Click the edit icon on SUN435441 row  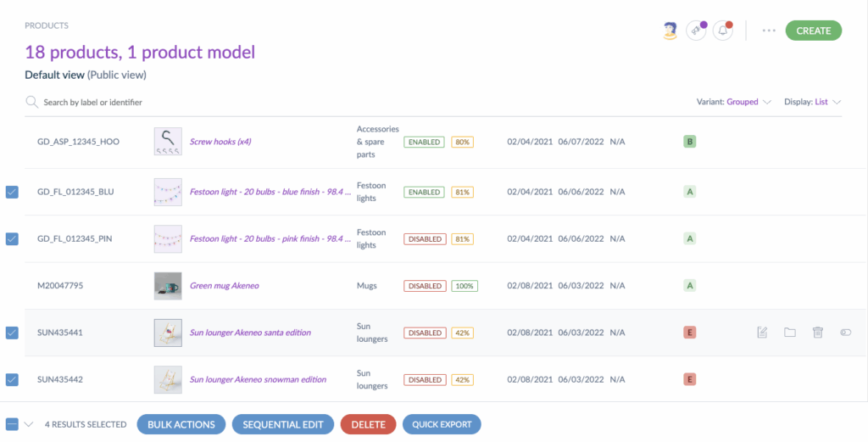762,333
